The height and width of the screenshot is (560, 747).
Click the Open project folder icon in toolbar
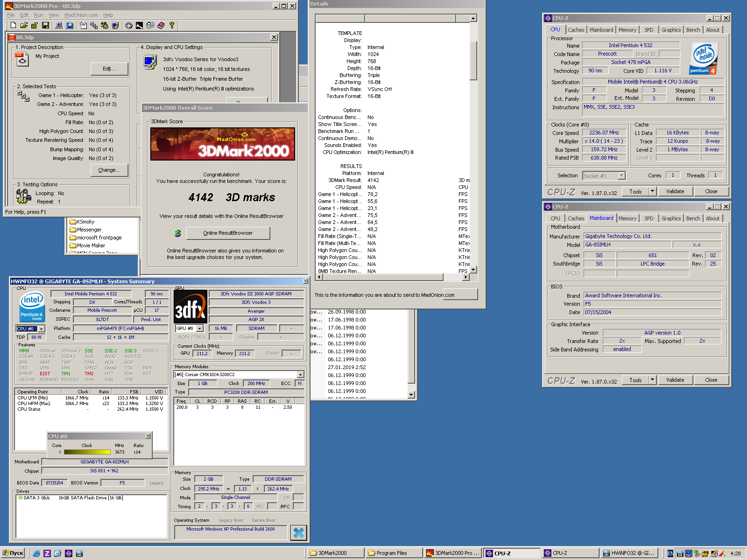click(24, 25)
